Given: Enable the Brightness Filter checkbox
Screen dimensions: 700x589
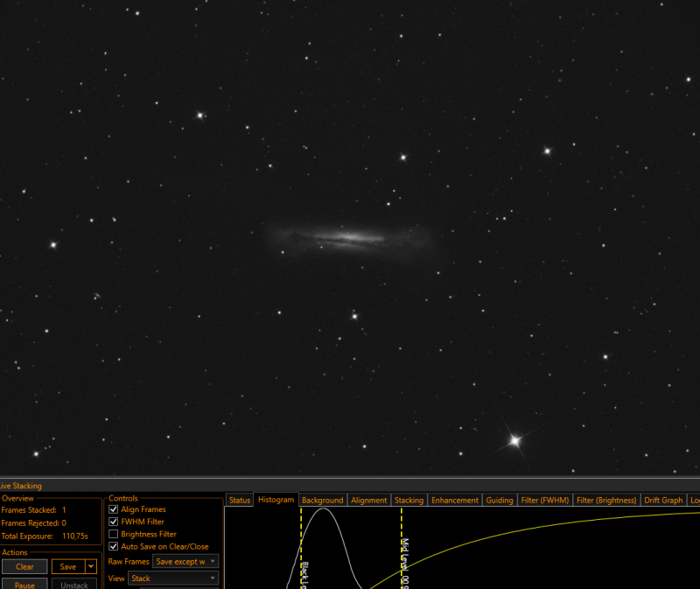Looking at the screenshot, I should pos(114,534).
